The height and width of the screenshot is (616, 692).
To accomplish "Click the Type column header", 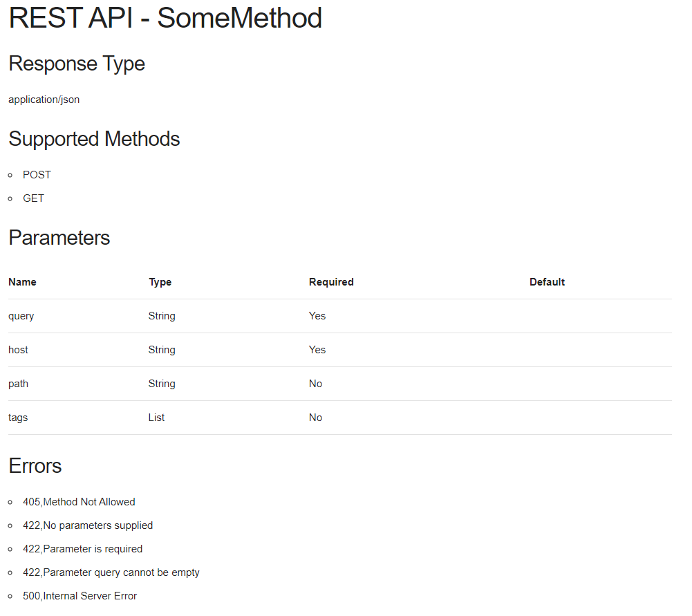I will tap(160, 282).
